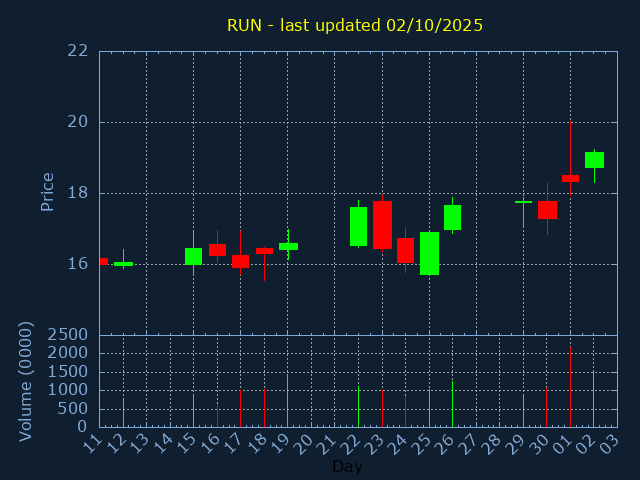
Task: Click the day 19 x-axis tick label
Action: pos(284,441)
